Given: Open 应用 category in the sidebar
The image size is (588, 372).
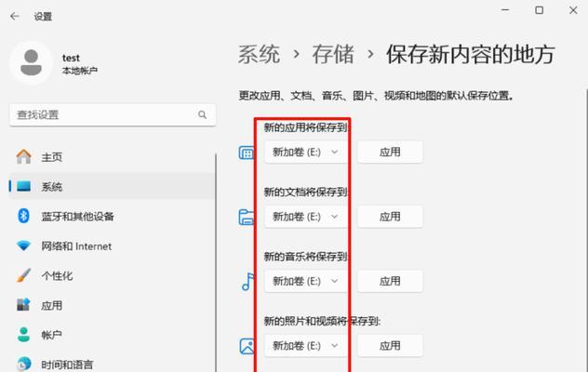Looking at the screenshot, I should pyautogui.click(x=52, y=306).
